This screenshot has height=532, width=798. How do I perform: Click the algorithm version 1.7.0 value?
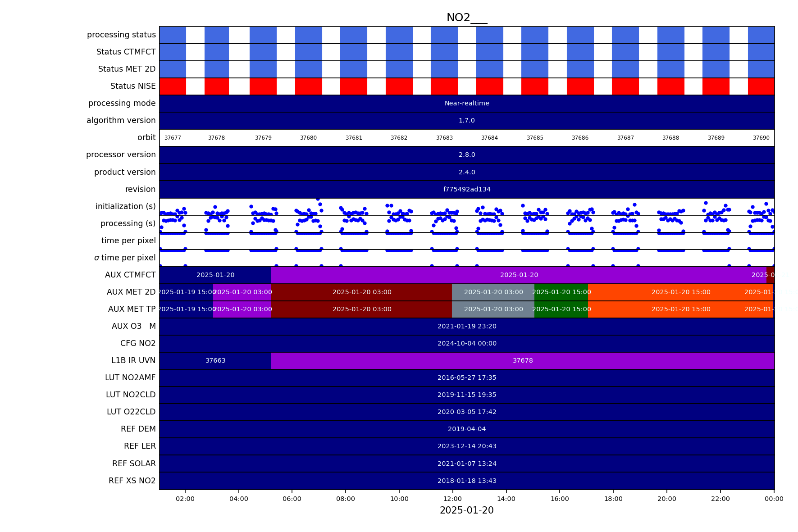point(466,121)
